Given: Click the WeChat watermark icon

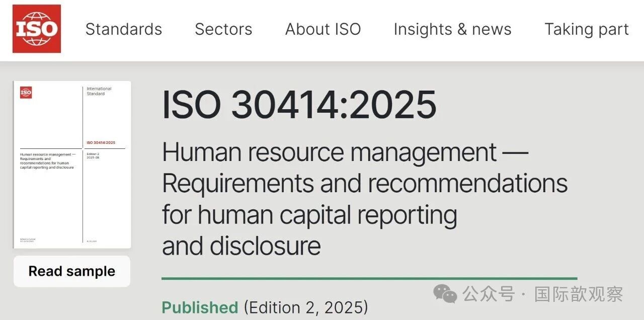Looking at the screenshot, I should click(446, 294).
